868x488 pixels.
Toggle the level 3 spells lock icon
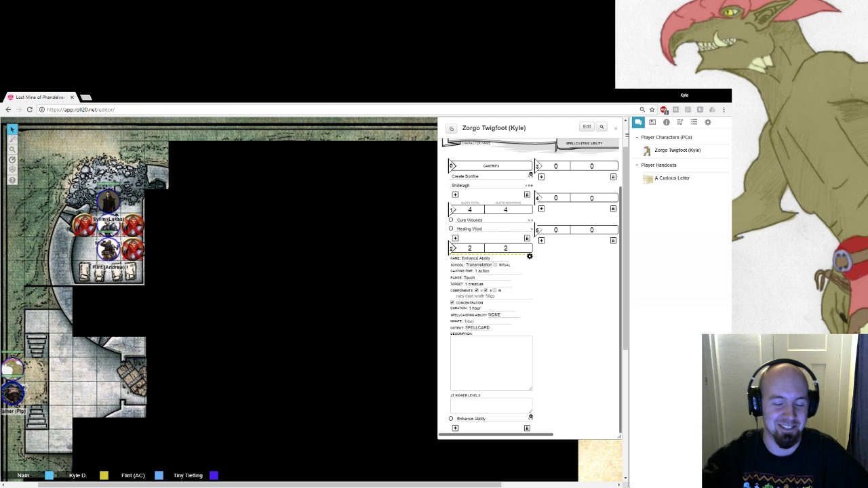click(613, 177)
